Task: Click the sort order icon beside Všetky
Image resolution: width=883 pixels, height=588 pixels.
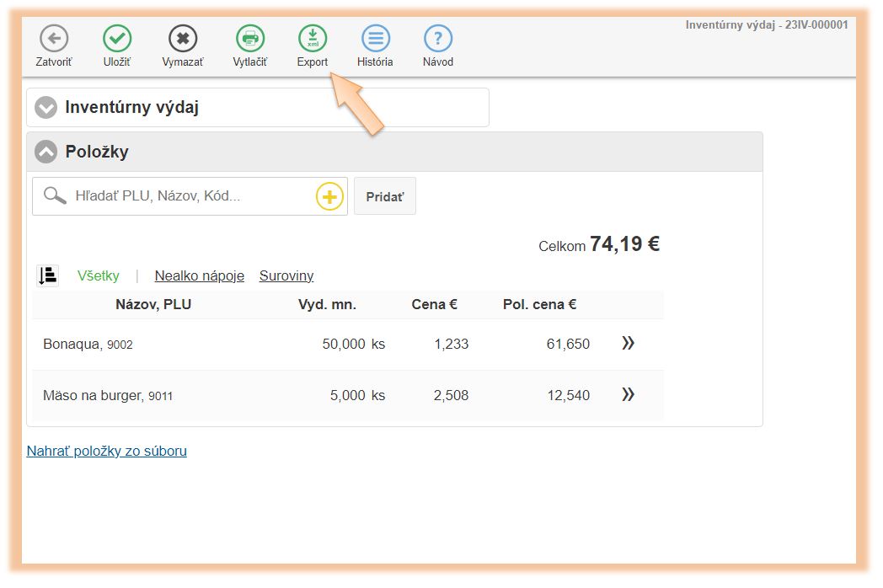Action: coord(48,275)
